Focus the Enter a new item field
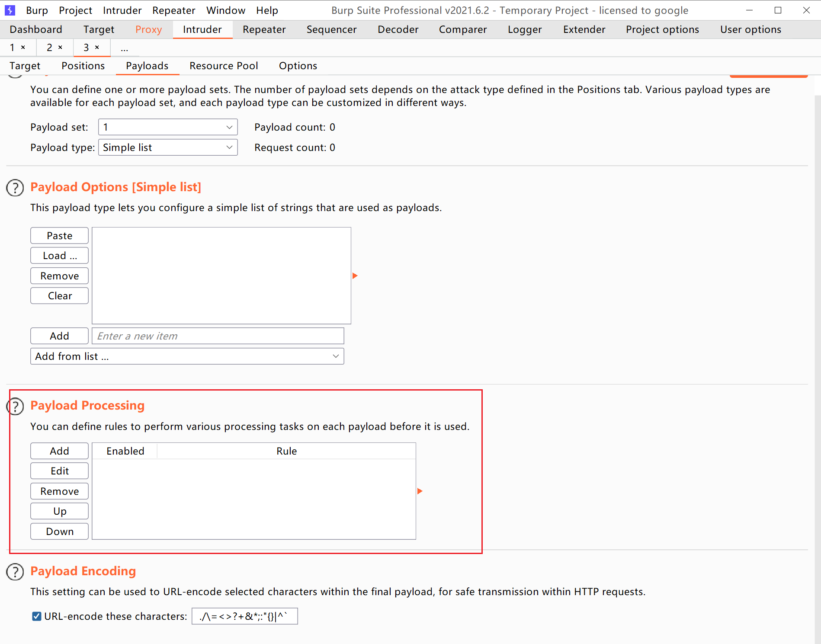821x644 pixels. click(218, 336)
